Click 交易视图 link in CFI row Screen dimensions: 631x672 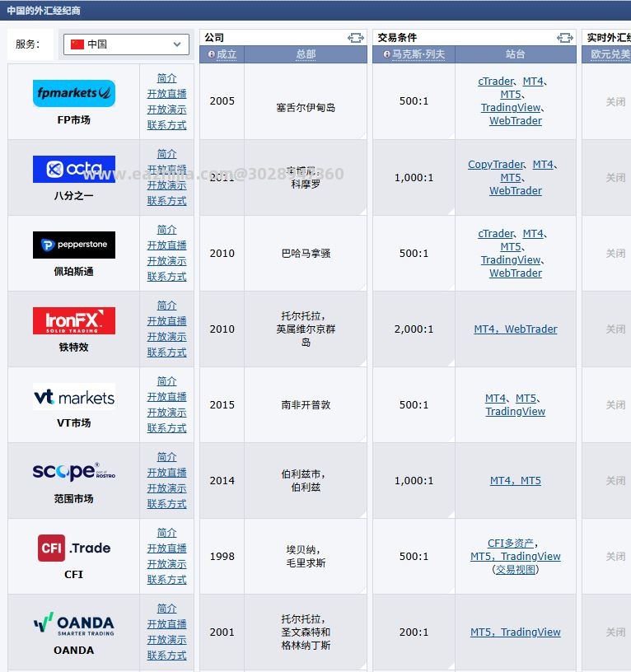click(515, 570)
